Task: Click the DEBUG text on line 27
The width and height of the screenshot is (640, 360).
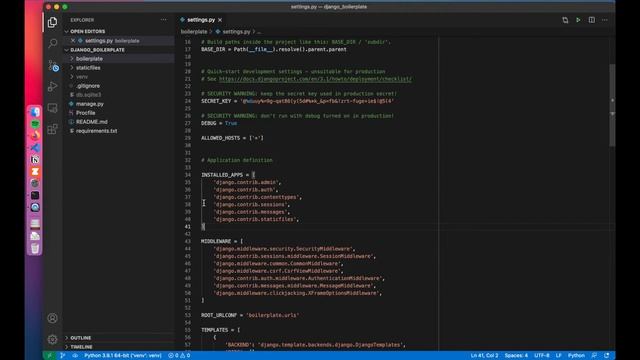Action: pyautogui.click(x=208, y=123)
